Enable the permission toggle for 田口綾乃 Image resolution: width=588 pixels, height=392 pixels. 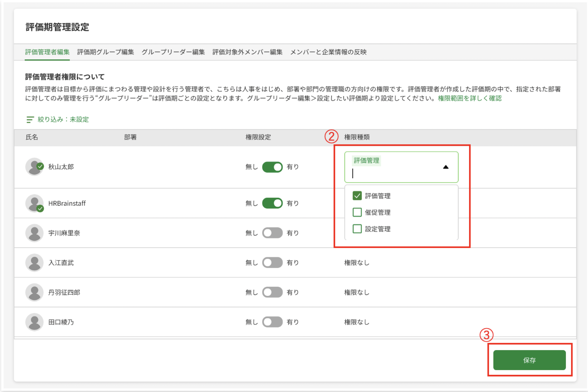coord(272,322)
